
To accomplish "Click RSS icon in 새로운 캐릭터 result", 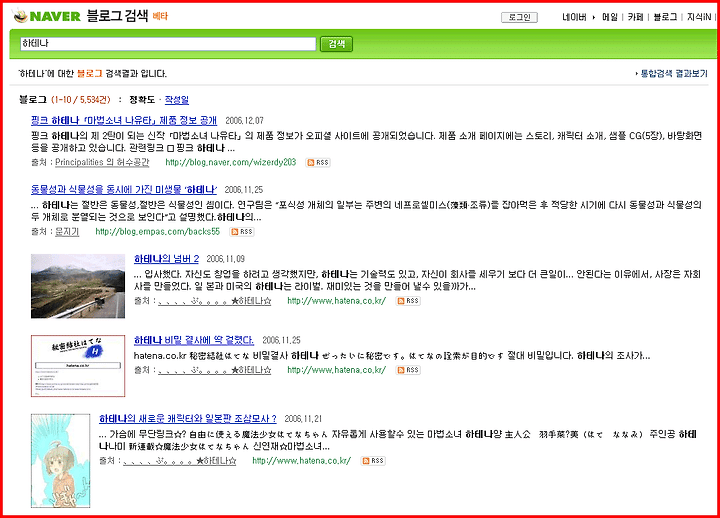I will click(373, 461).
